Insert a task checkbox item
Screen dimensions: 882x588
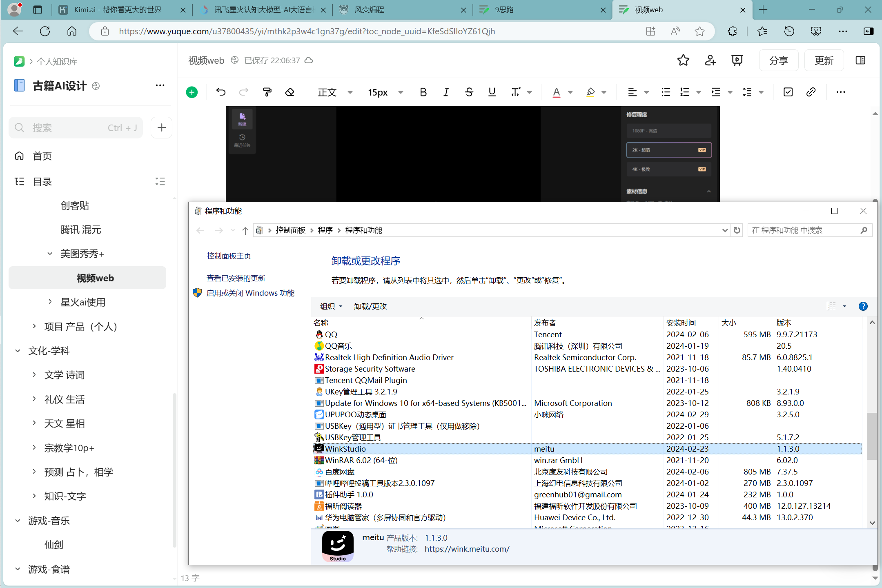pos(788,92)
